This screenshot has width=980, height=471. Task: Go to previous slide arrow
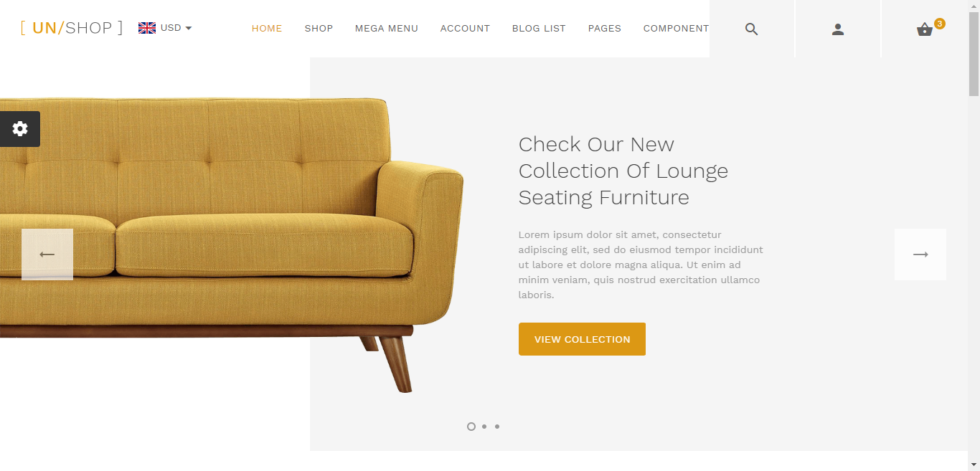47,254
